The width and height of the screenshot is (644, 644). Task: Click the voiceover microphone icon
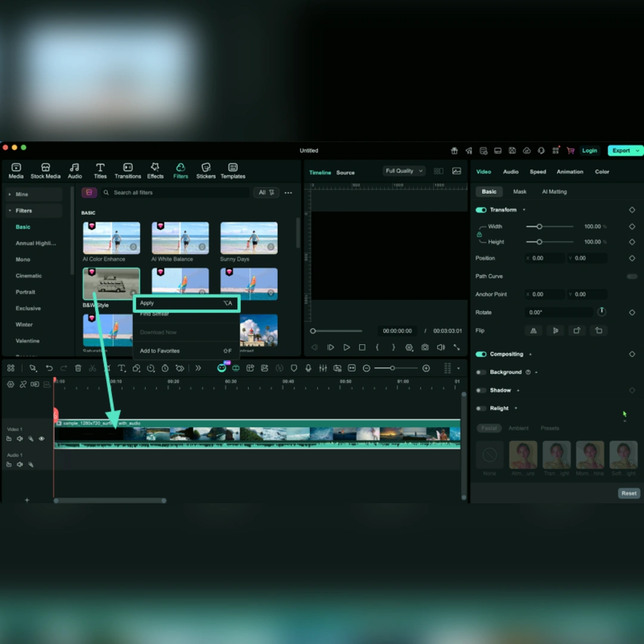tap(308, 368)
